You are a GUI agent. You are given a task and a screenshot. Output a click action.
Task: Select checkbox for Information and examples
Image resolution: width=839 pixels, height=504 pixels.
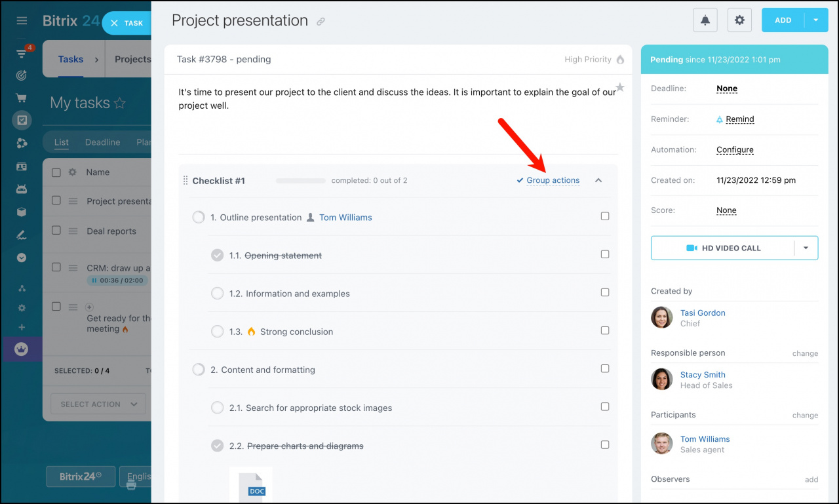605,292
